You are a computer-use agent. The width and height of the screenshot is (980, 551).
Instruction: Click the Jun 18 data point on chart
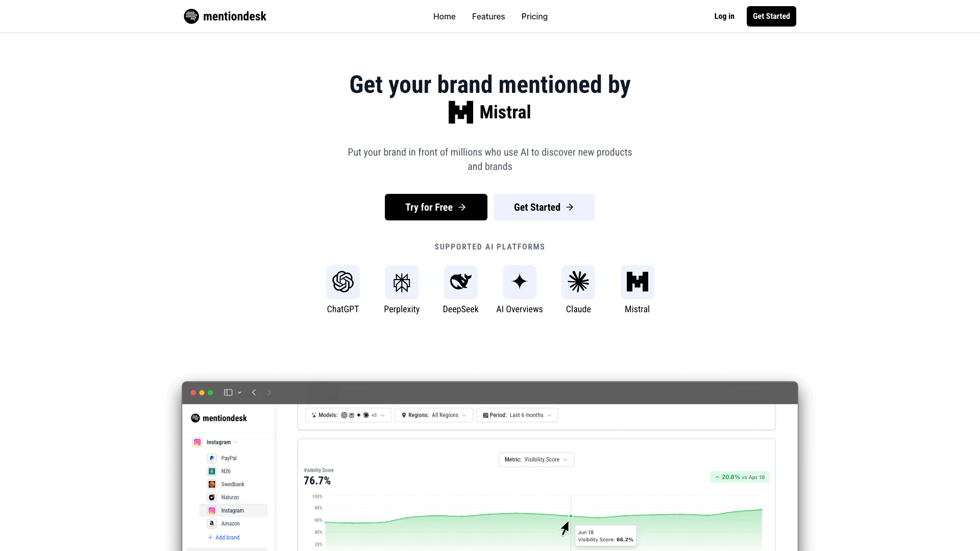coord(571,516)
